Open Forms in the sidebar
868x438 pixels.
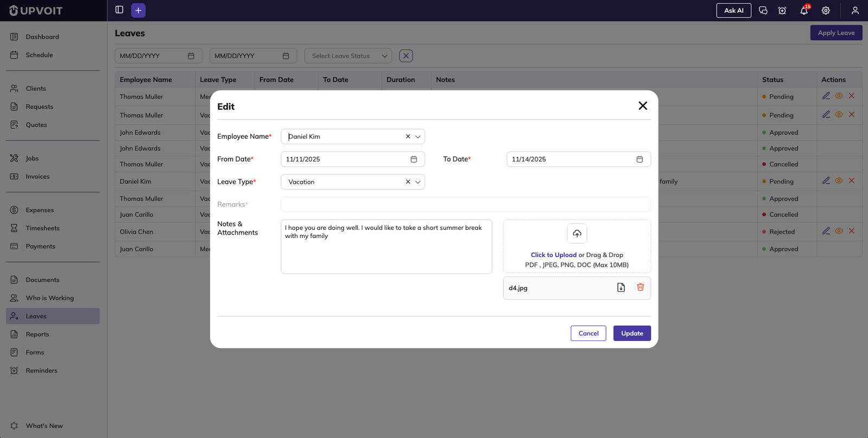point(53,352)
